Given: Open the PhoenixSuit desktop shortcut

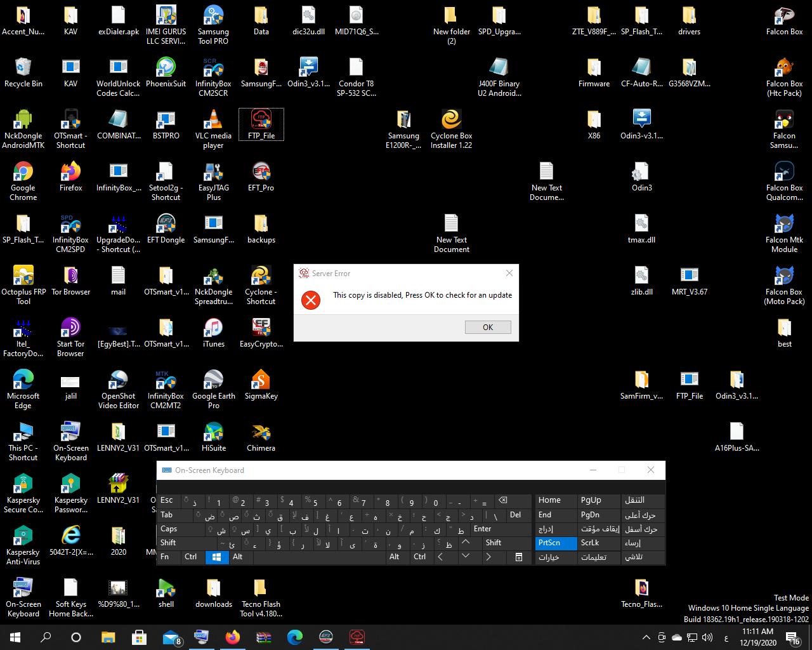Looking at the screenshot, I should click(x=166, y=73).
